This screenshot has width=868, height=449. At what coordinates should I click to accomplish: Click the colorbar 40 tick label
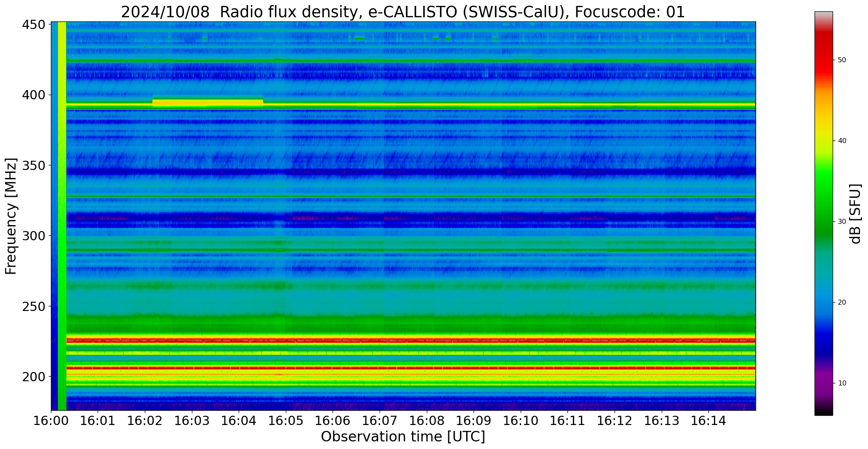[x=842, y=141]
